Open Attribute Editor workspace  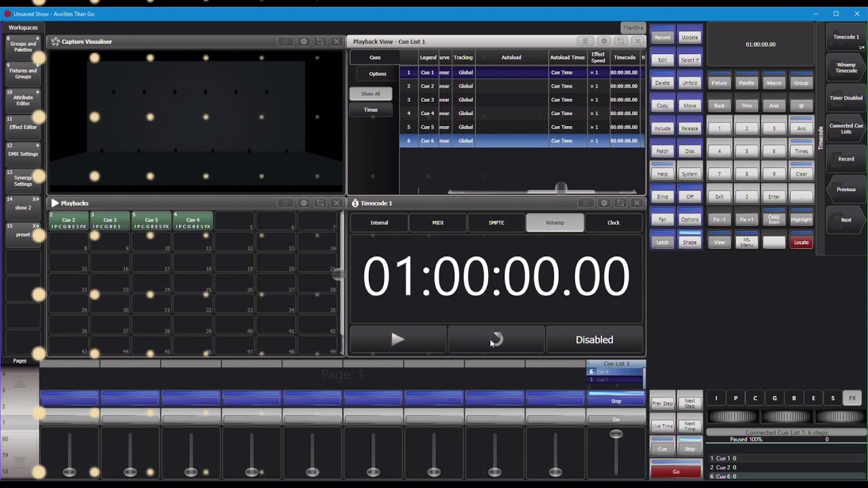pyautogui.click(x=23, y=100)
